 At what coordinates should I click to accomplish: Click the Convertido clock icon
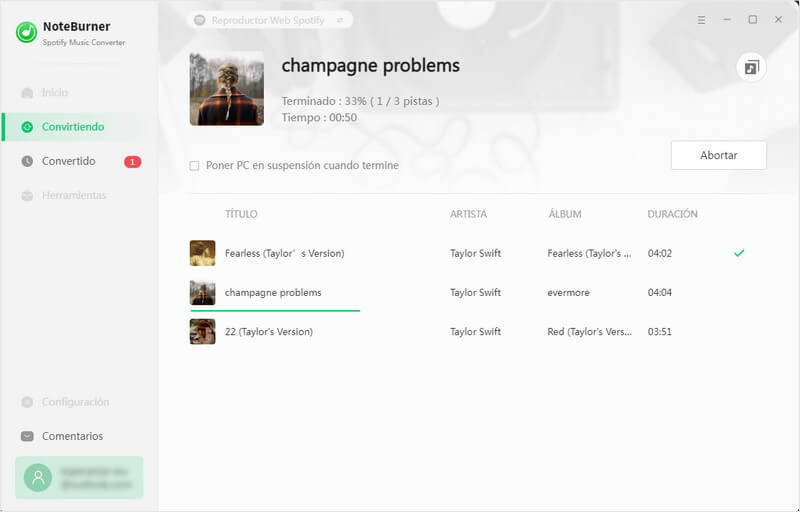pos(27,161)
